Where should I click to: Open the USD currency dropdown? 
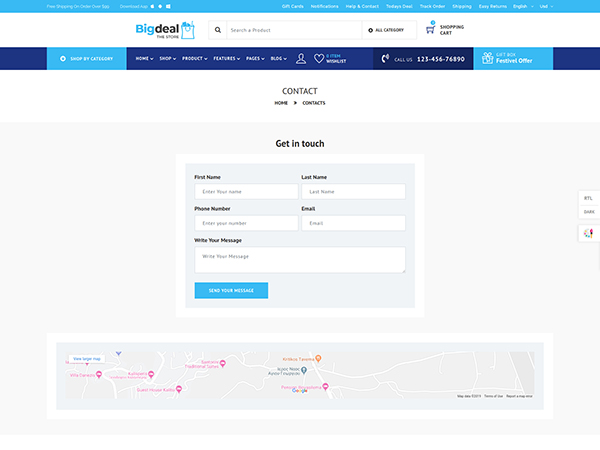(x=545, y=6)
